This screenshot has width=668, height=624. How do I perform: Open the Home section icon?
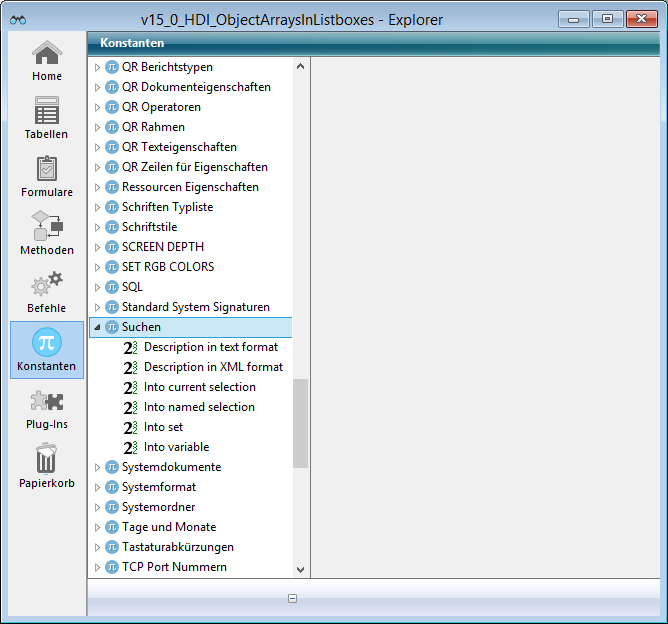[46, 55]
